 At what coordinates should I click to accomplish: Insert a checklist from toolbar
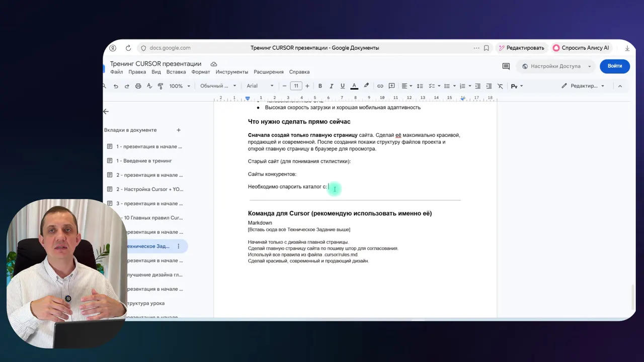[x=434, y=86]
